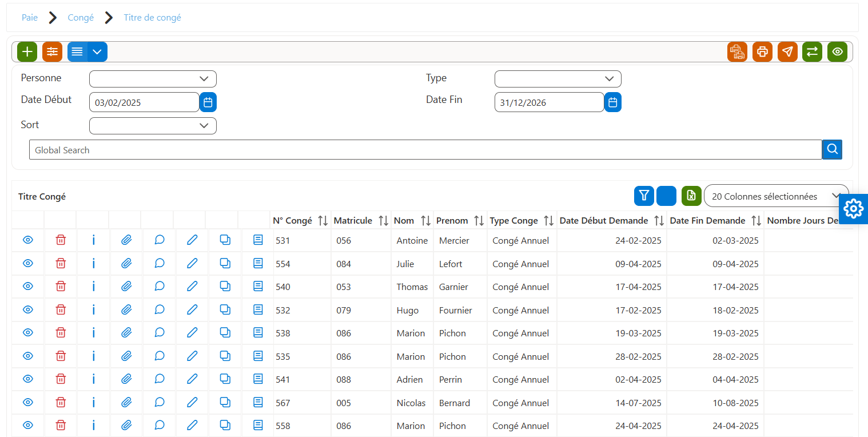868x437 pixels.
Task: Open the Personne dropdown
Action: coord(153,79)
